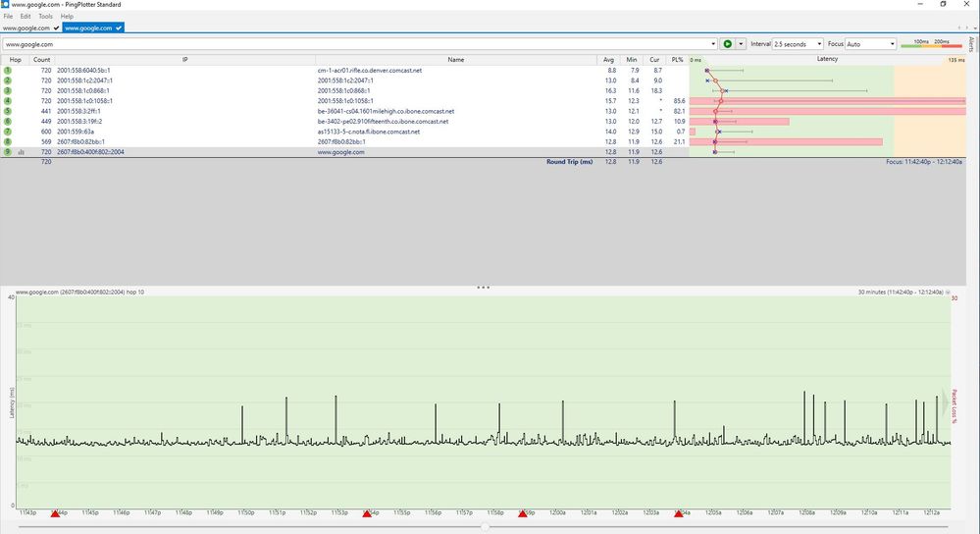
Task: Open the tab list dropdown arrow
Action: (975, 27)
